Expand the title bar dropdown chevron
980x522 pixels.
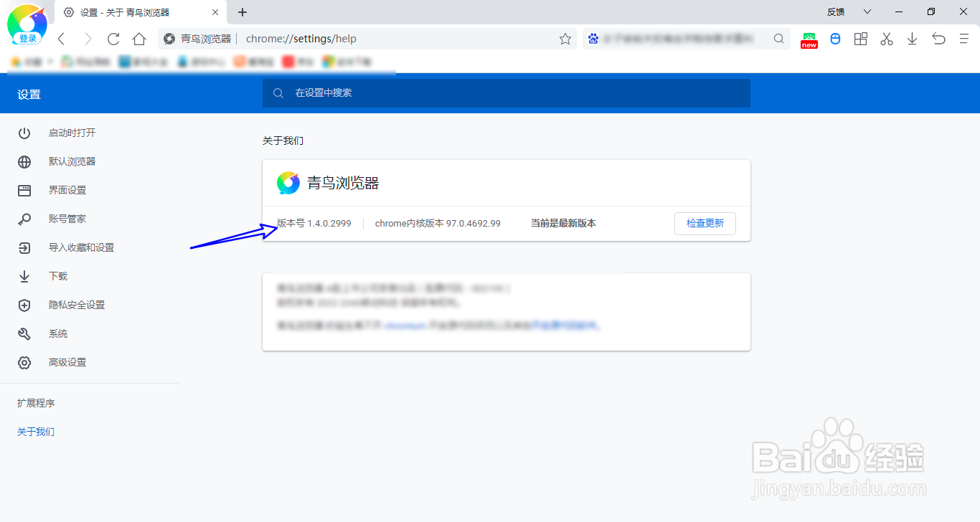pos(867,11)
